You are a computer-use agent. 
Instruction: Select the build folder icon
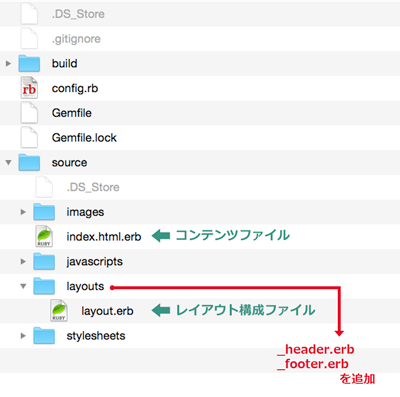pos(29,63)
